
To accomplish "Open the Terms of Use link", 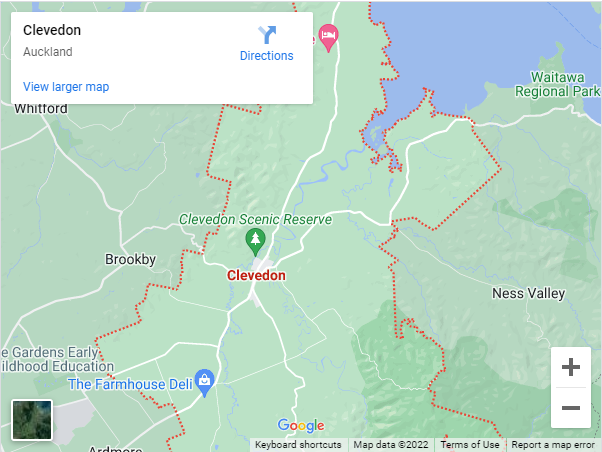I will [x=470, y=445].
